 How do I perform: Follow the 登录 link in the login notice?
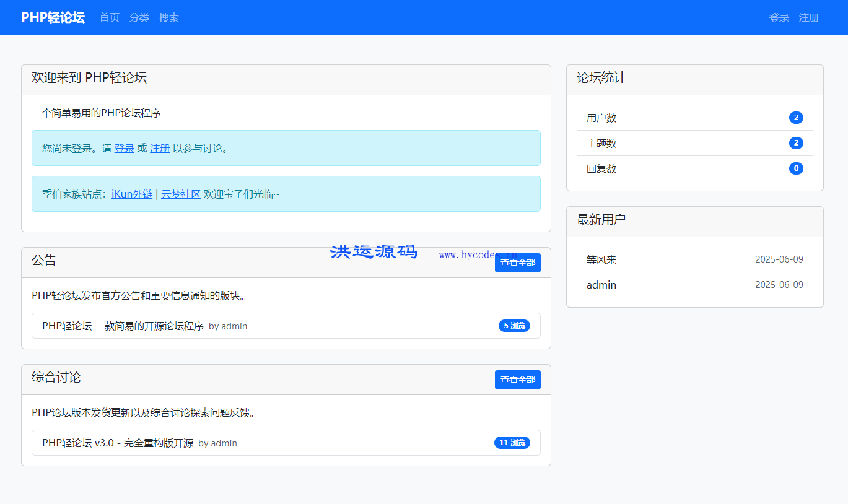pos(125,148)
